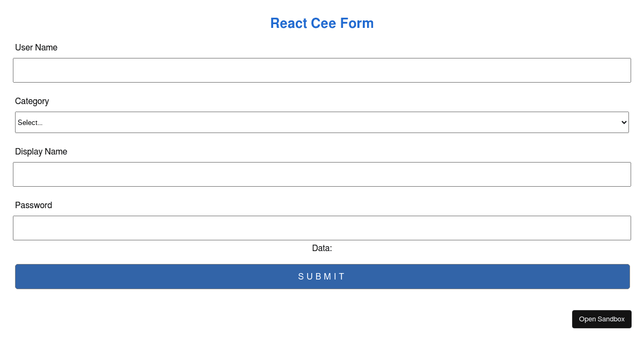Screen dimensions: 644x338
Task: Click the Display Name field under Category
Action: click(322, 174)
